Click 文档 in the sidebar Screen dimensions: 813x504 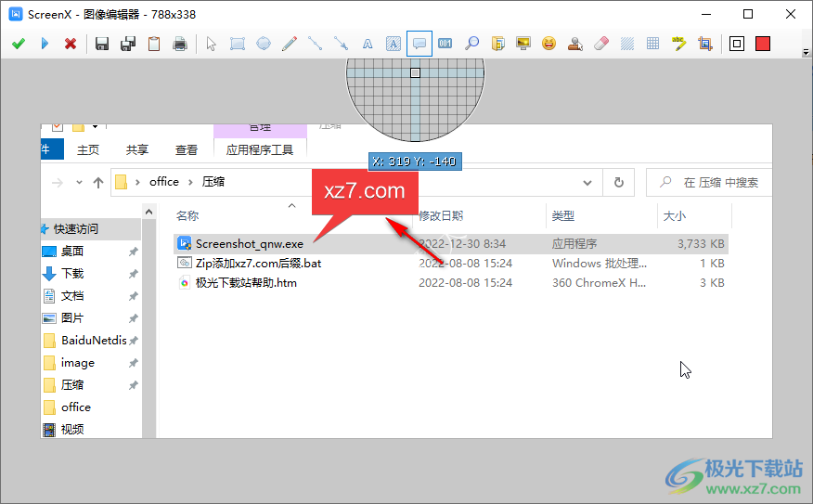pyautogui.click(x=72, y=296)
